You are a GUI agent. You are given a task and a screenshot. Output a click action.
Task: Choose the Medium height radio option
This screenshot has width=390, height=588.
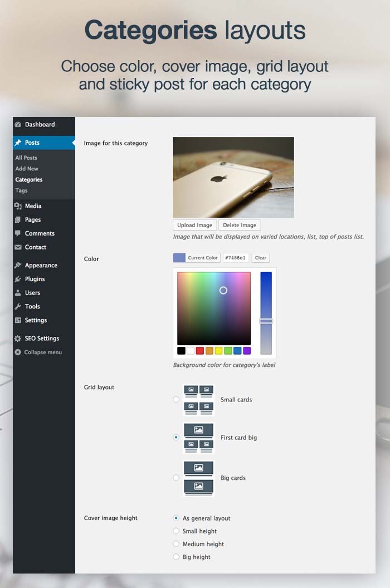click(176, 544)
